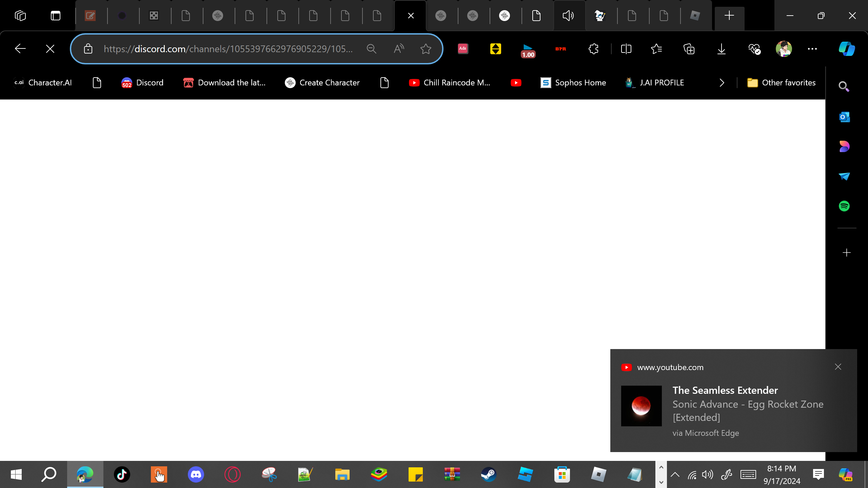Screen dimensions: 868x488
Task: Open the Copilot sidebar icon
Action: click(x=847, y=49)
